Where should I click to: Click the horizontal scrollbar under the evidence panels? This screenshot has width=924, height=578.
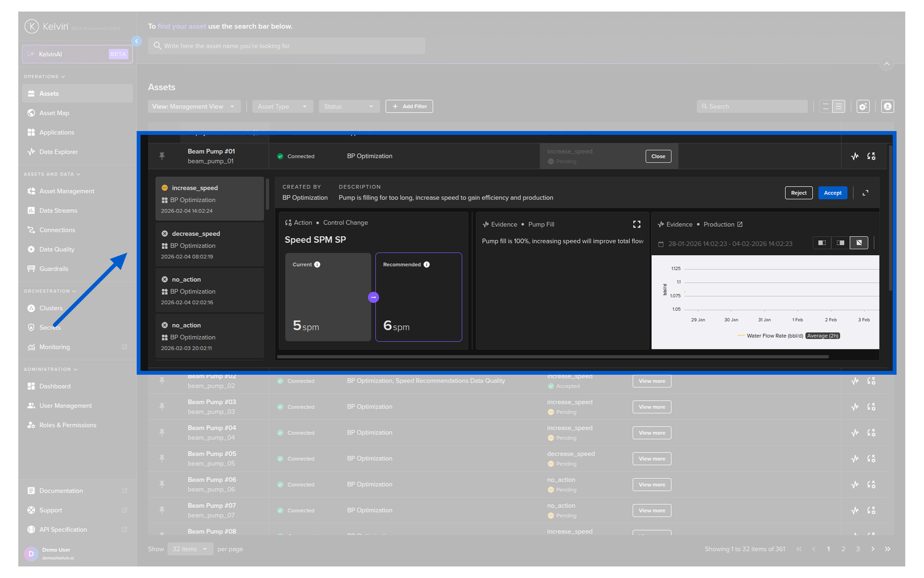pos(552,357)
